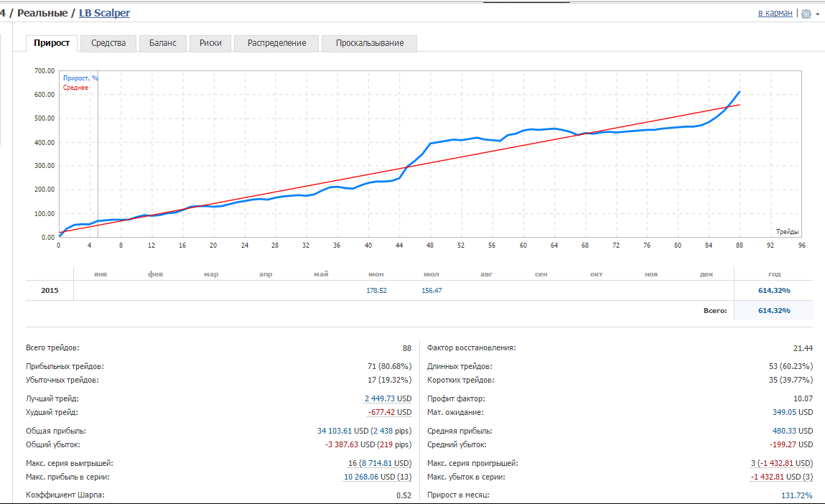Click the Sharpe ratio value 0.52
The width and height of the screenshot is (825, 504).
404,495
